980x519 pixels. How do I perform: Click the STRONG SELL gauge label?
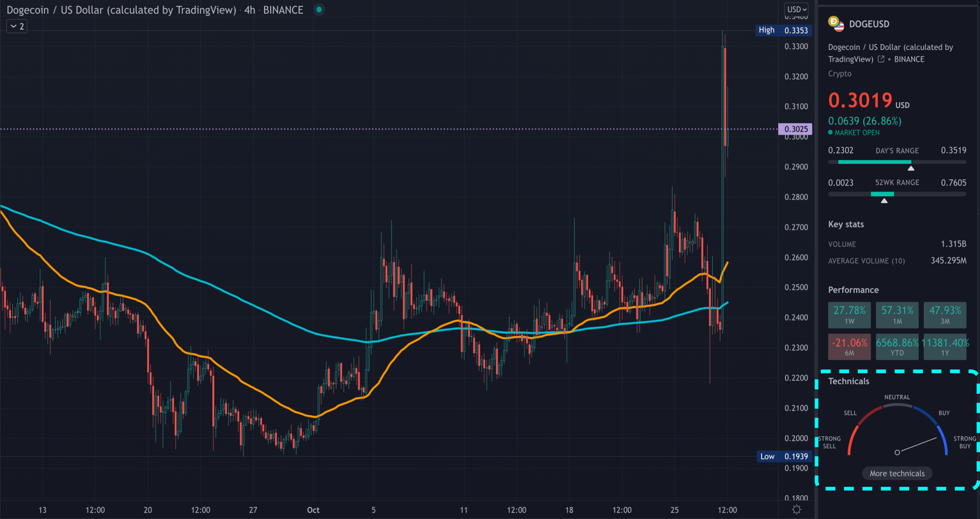[829, 442]
